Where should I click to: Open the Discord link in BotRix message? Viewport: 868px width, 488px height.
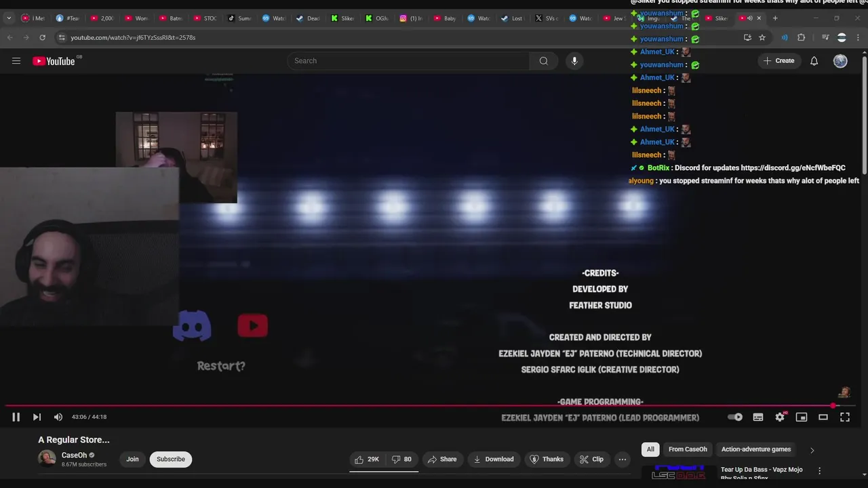(x=793, y=168)
